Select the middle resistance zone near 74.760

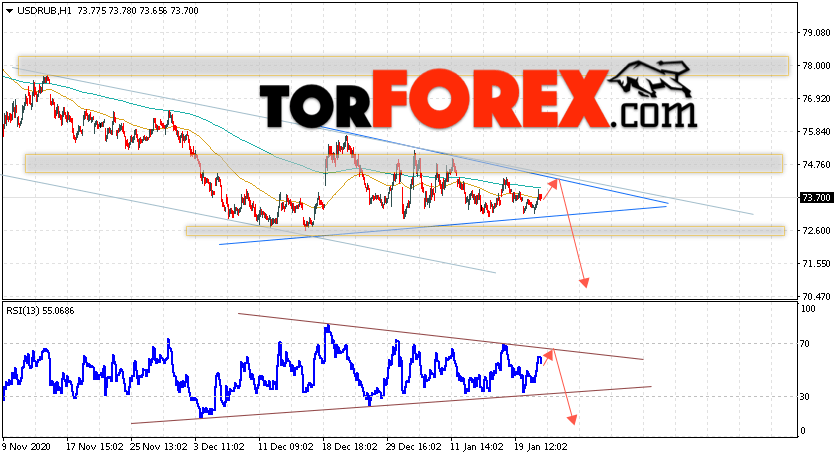404,164
